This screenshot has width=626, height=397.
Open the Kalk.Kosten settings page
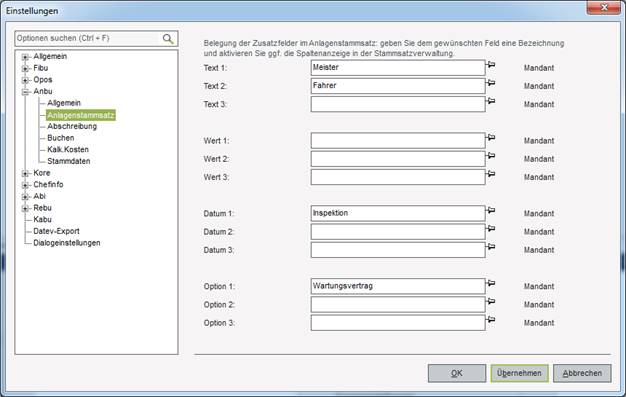point(68,149)
